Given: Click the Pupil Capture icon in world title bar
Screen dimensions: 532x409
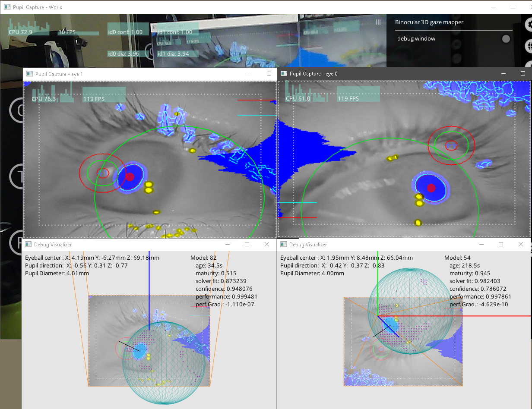Looking at the screenshot, I should pos(6,7).
